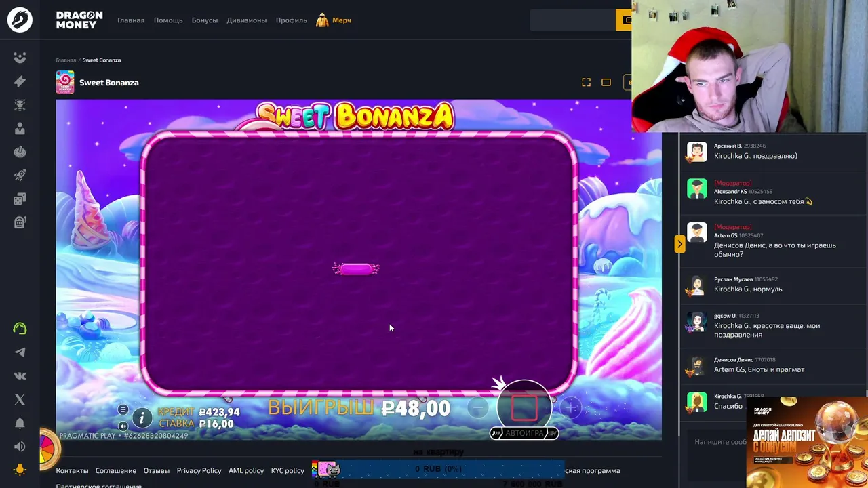Open Alexsandr KS moderator avatar
Screen dimensions: 868x488
tap(697, 188)
